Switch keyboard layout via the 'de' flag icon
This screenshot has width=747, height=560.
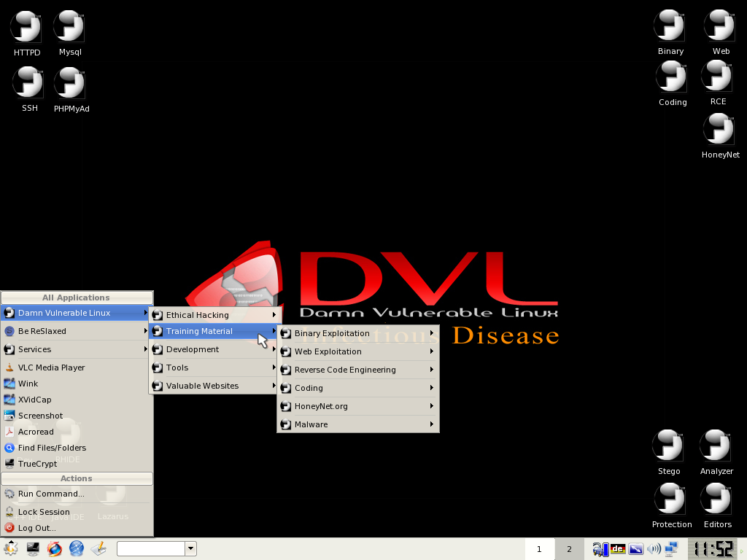(618, 549)
